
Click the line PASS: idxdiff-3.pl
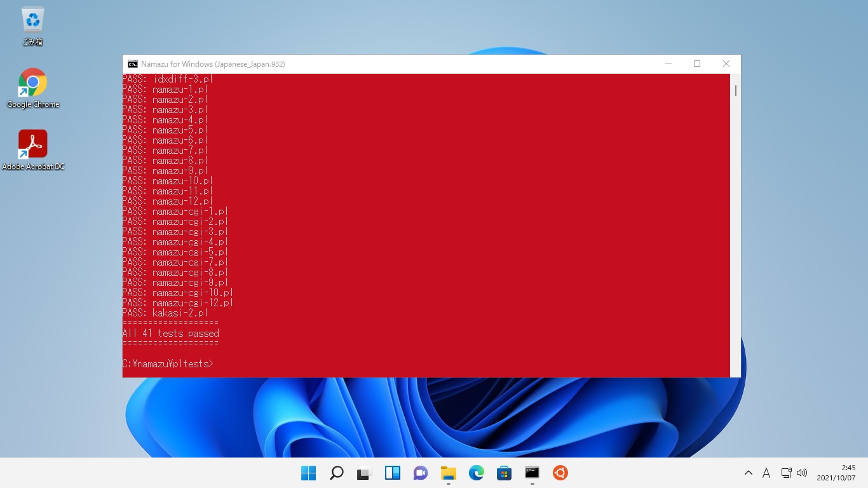[x=168, y=79]
